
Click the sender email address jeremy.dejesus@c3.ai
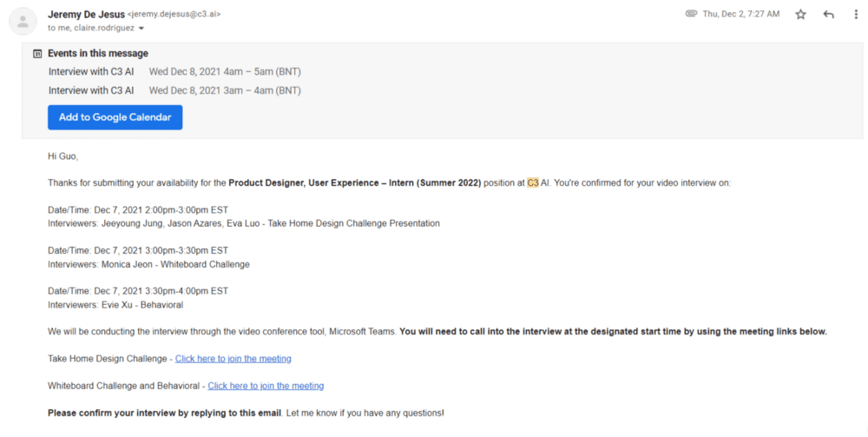click(x=174, y=15)
